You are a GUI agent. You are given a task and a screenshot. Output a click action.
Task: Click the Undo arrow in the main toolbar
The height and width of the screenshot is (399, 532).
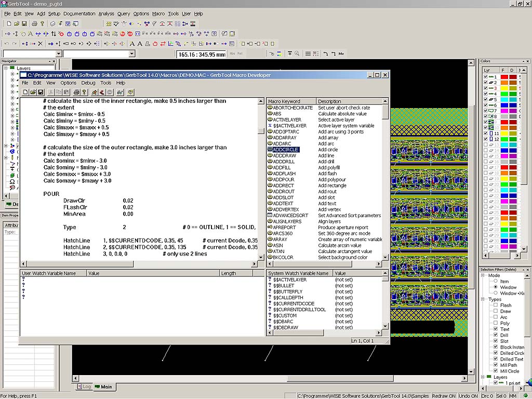point(7,44)
